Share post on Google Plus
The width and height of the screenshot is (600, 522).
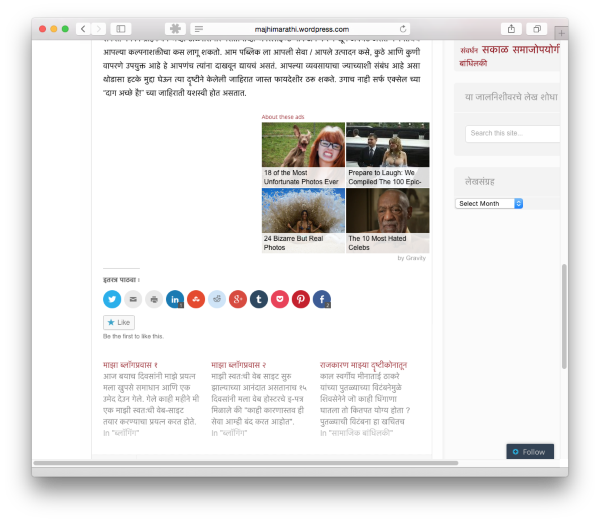click(x=238, y=299)
